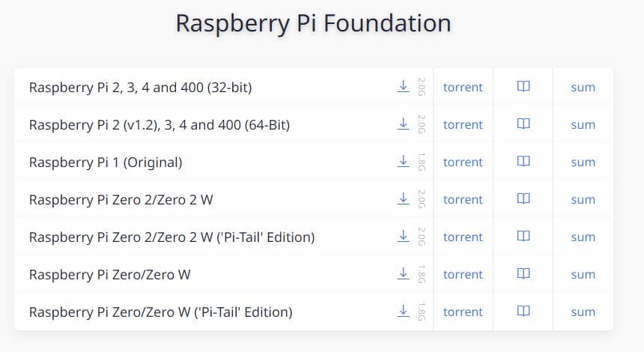
Task: Open documentation for Raspberry Pi 1 (Original)
Action: (523, 161)
